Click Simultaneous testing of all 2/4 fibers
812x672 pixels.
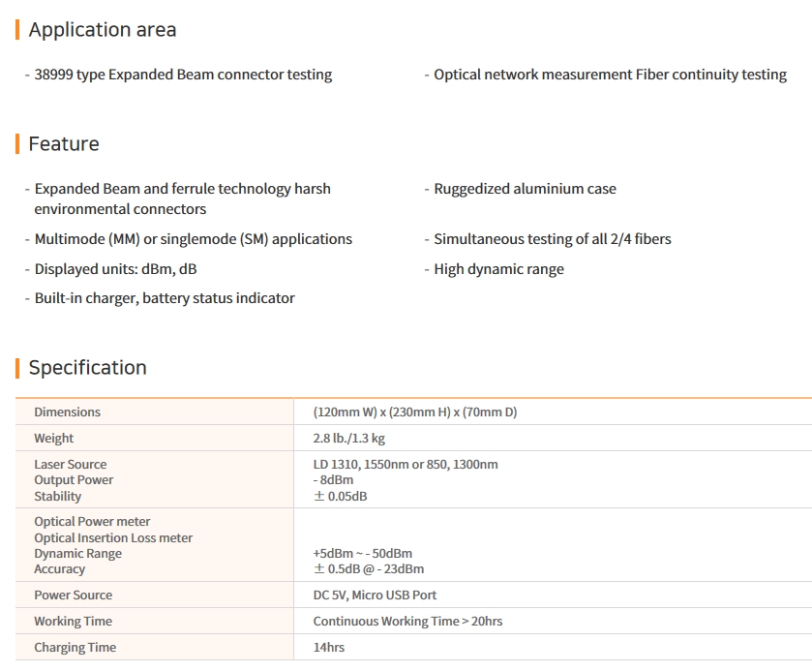point(552,239)
